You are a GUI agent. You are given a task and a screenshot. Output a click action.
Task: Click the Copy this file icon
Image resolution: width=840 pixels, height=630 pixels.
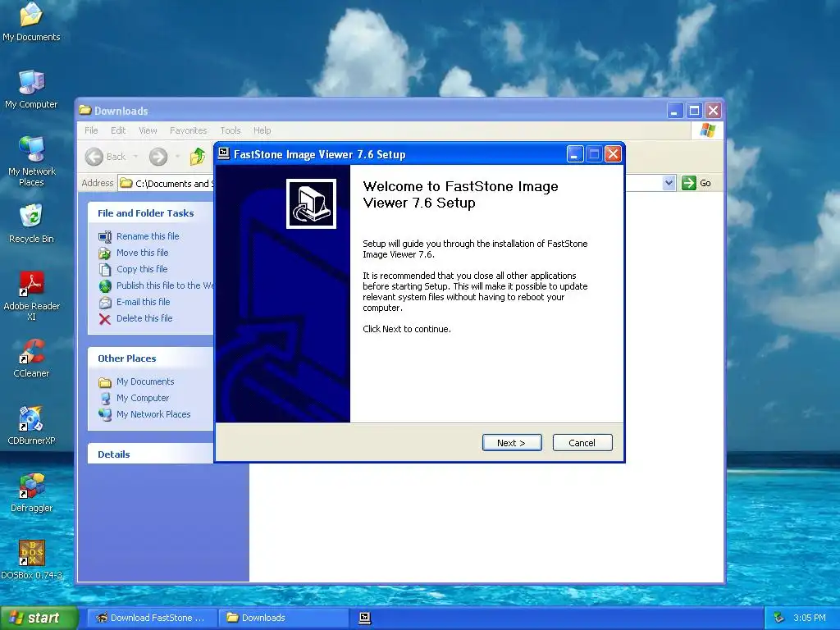[x=105, y=269]
